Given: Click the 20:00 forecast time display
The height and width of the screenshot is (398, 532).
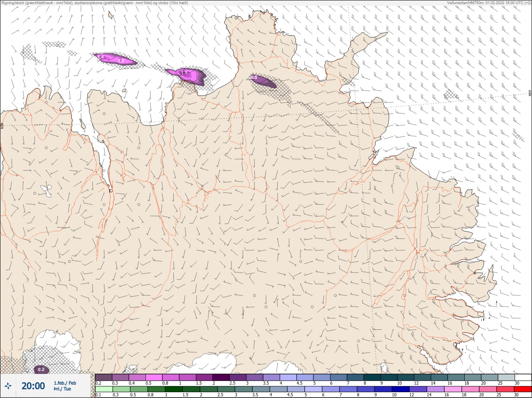Looking at the screenshot, I should [33, 386].
